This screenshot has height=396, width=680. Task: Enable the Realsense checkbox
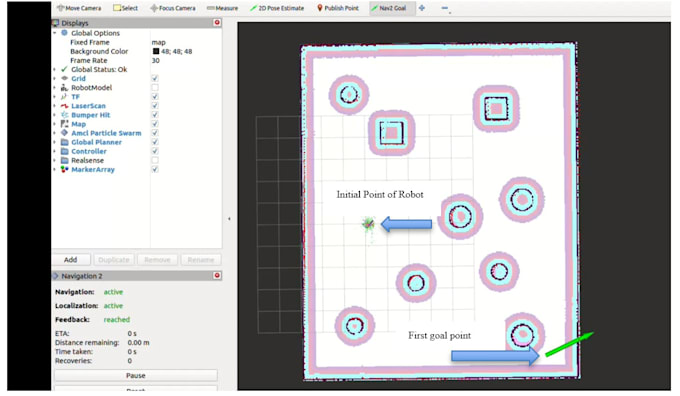tap(155, 160)
